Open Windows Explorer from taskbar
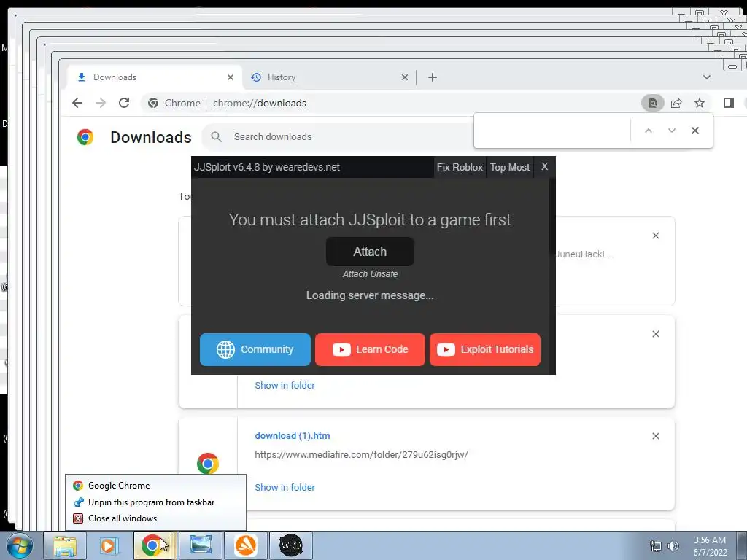747x560 pixels. [65, 545]
